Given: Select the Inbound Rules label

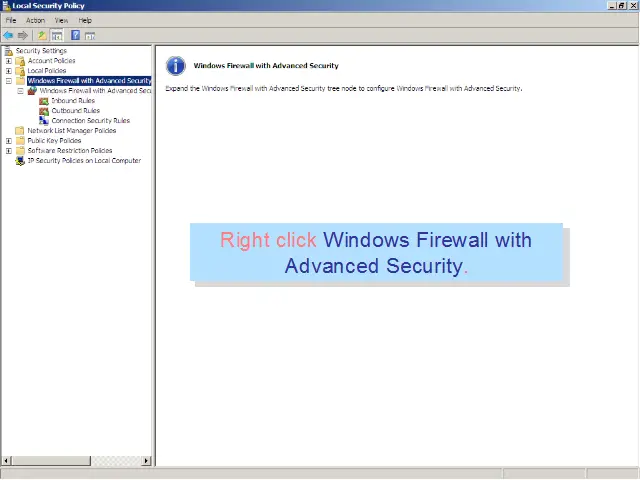Looking at the screenshot, I should tap(73, 100).
